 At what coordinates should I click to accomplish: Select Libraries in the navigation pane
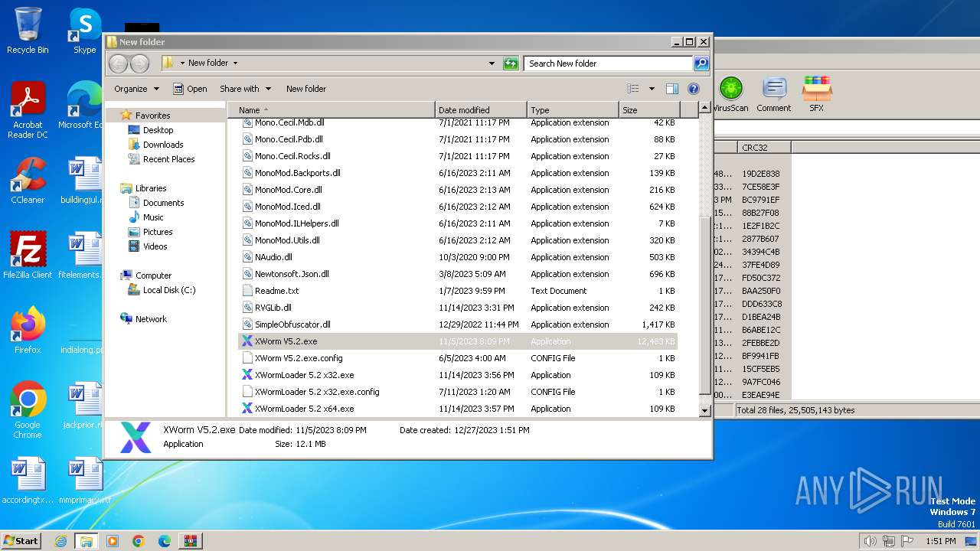pyautogui.click(x=151, y=188)
